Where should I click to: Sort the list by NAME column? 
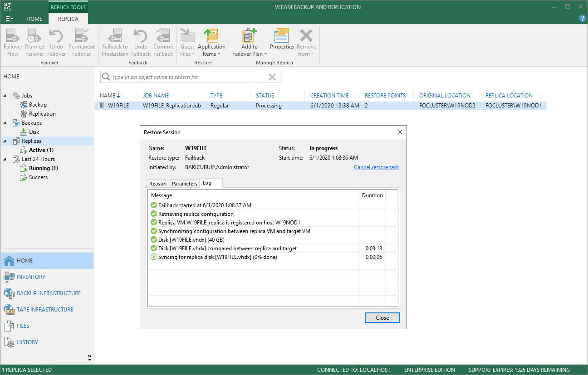[110, 96]
